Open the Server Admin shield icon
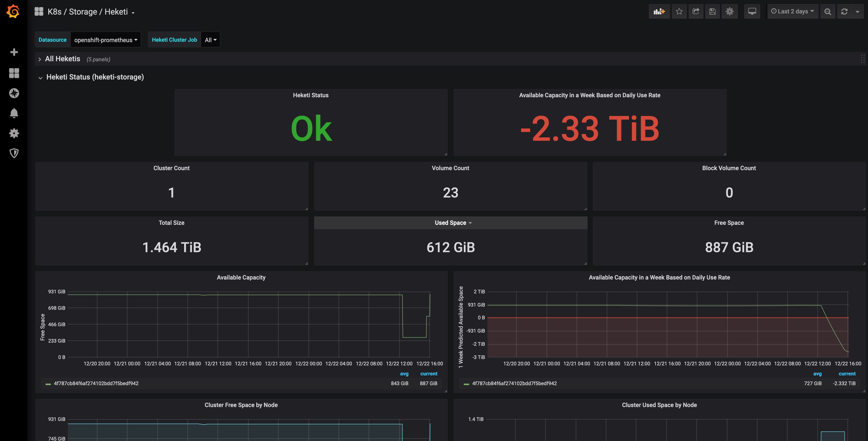 tap(14, 153)
